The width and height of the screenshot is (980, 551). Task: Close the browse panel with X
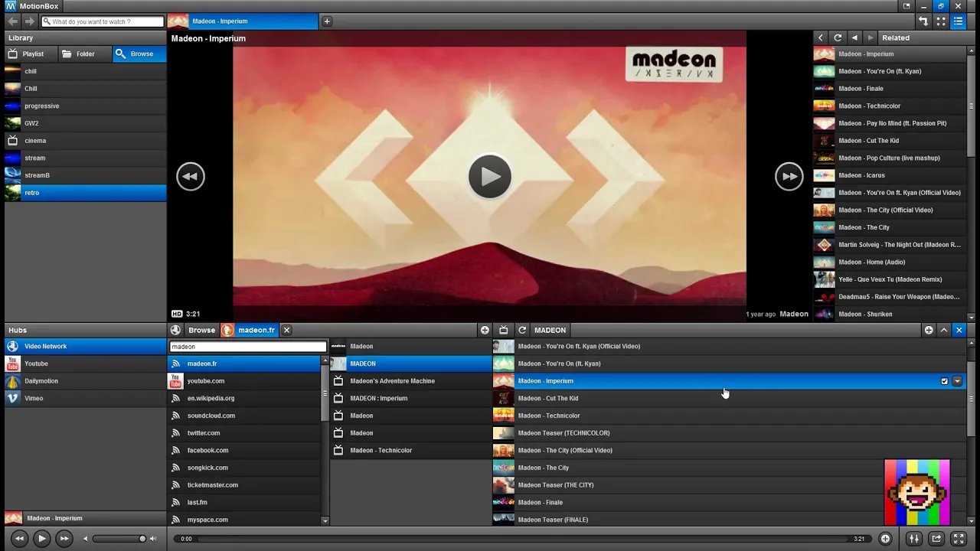point(959,330)
